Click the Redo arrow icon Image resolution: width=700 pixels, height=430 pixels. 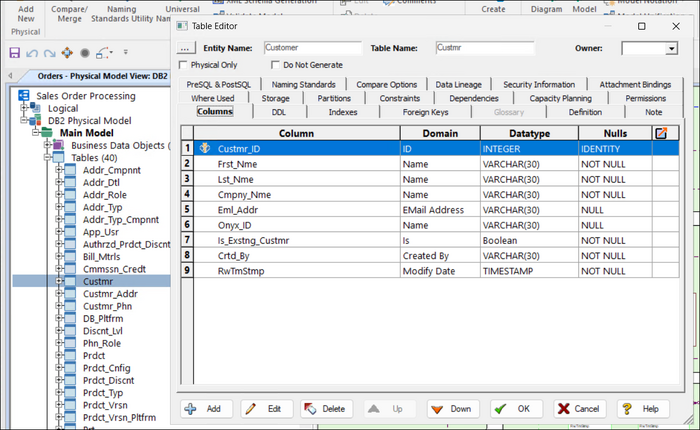point(49,53)
